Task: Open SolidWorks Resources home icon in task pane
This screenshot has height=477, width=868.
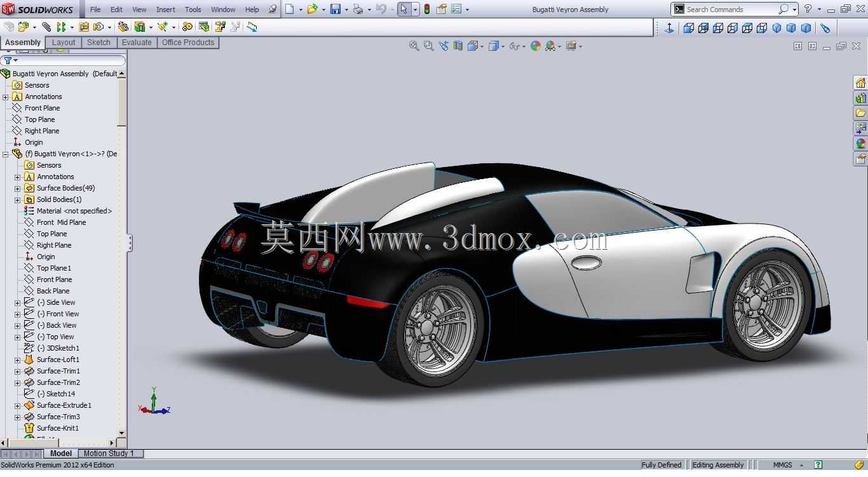Action: click(x=860, y=83)
